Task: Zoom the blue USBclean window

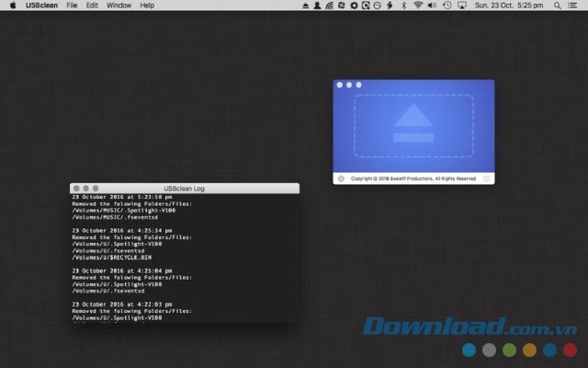Action: pos(359,85)
